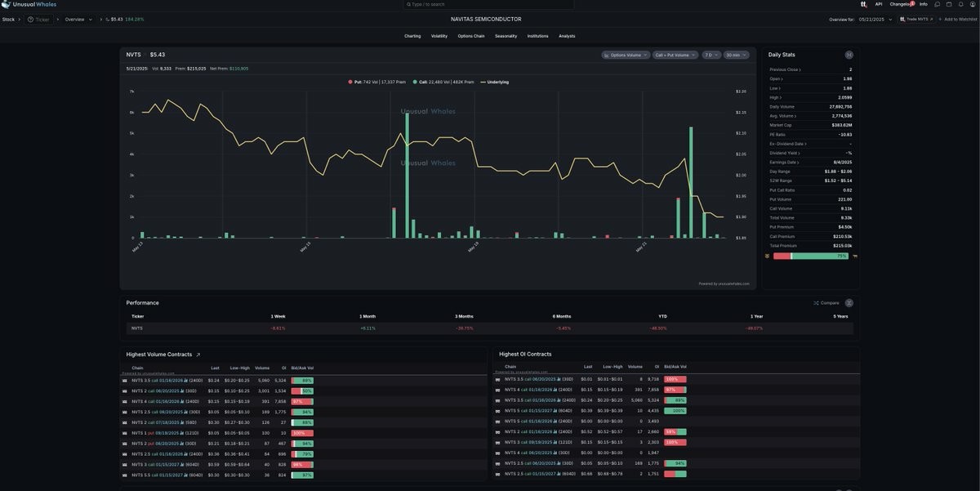Open the NVTS 2.5 call 01/15/2027 OI contract

(541, 474)
